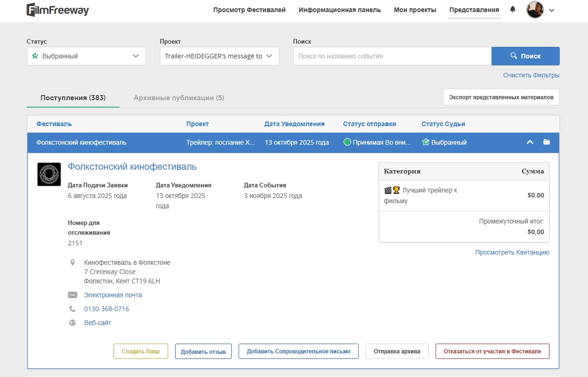Open the Электронная почта link
This screenshot has height=377, width=588.
tap(113, 295)
